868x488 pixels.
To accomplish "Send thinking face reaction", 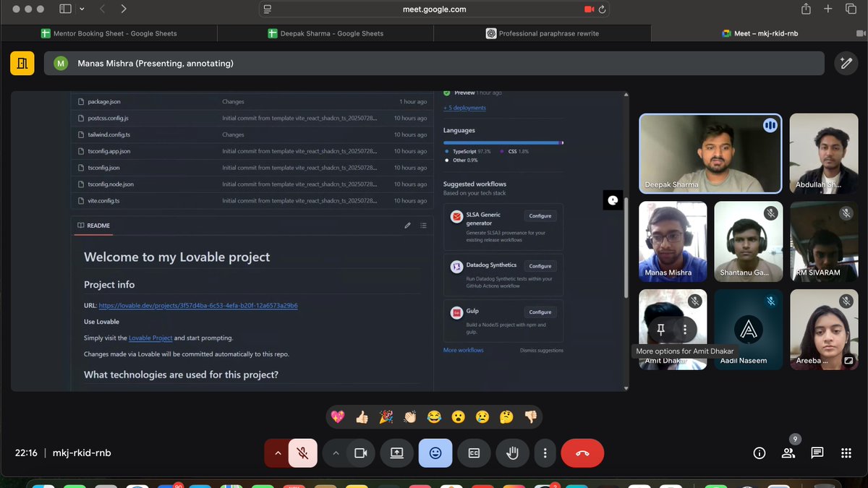I will click(x=506, y=416).
